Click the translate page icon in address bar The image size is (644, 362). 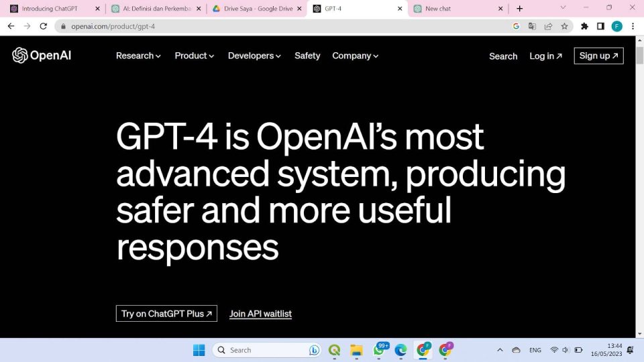click(x=532, y=26)
